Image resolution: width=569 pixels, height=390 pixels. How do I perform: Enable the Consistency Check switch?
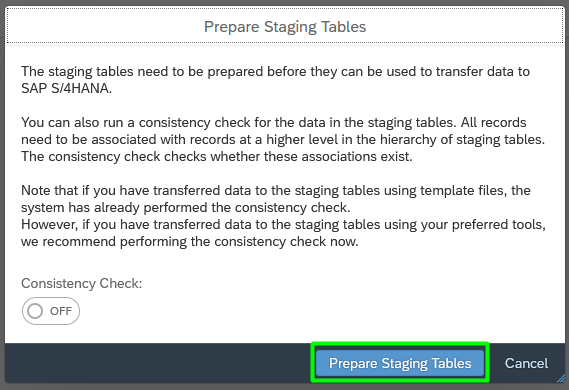[51, 311]
